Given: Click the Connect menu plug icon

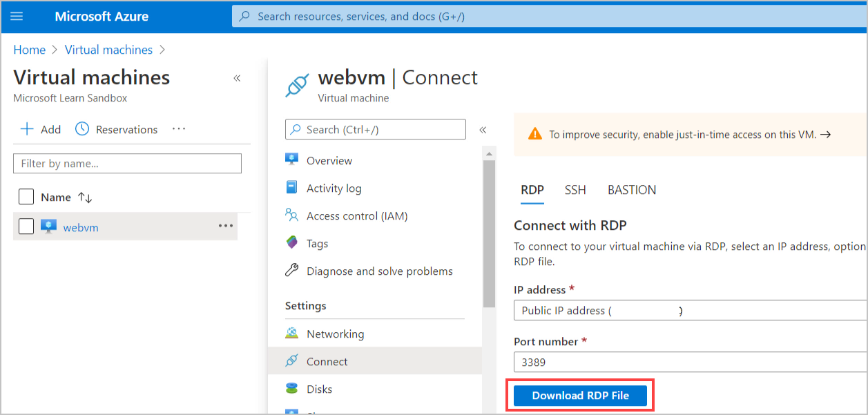Looking at the screenshot, I should (291, 361).
